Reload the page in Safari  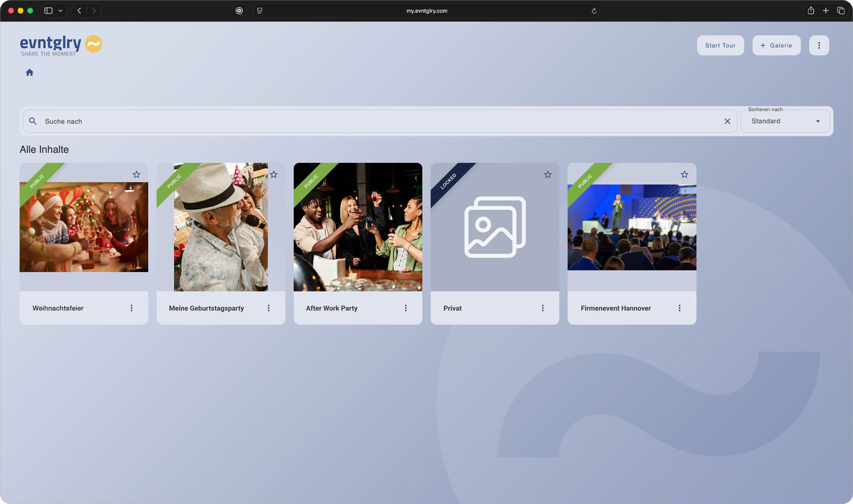point(594,11)
